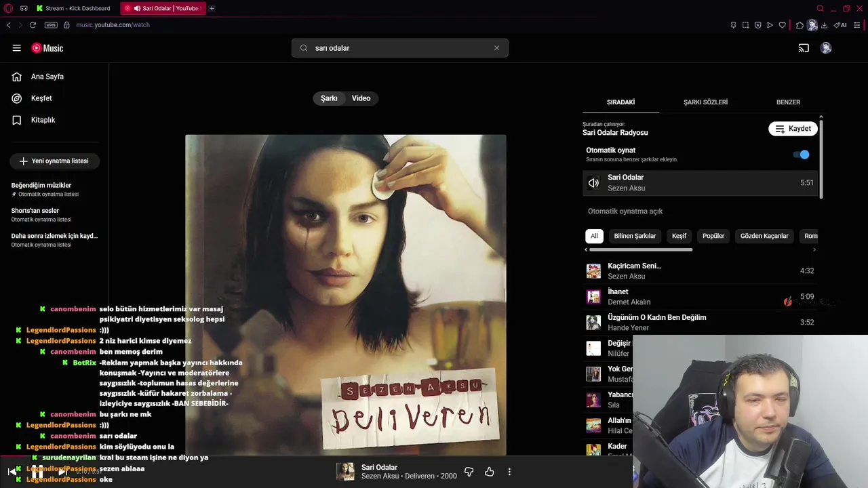Switch to Şarkı mode
Screen dimensions: 868x488
point(329,98)
